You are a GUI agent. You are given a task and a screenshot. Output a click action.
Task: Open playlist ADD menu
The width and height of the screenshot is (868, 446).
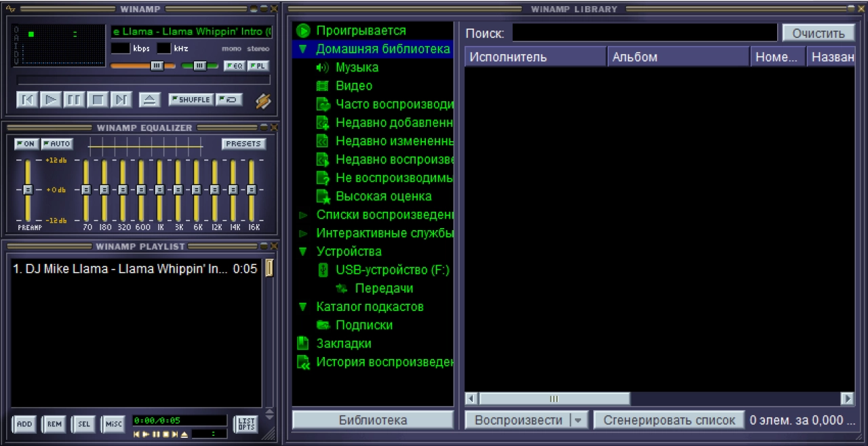pos(24,424)
